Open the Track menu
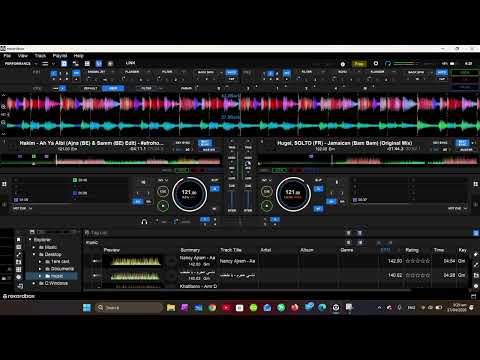The height and width of the screenshot is (360, 480). (40, 56)
